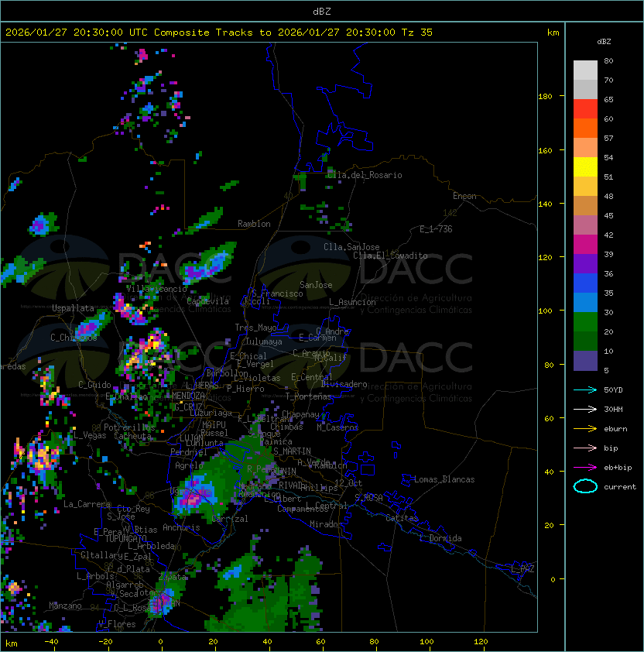Viewport: 644px width, 652px height.
Task: Pick the green swatch between 30 and 20
Action: click(585, 322)
